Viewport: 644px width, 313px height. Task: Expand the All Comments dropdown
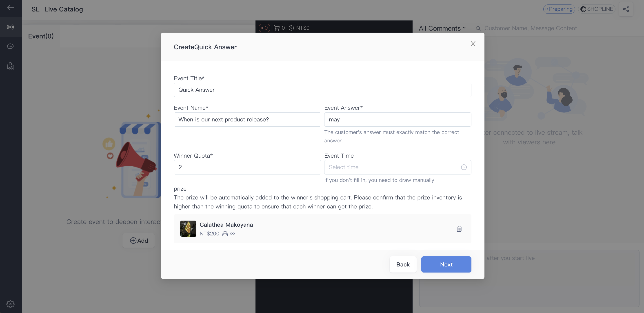[x=442, y=28]
